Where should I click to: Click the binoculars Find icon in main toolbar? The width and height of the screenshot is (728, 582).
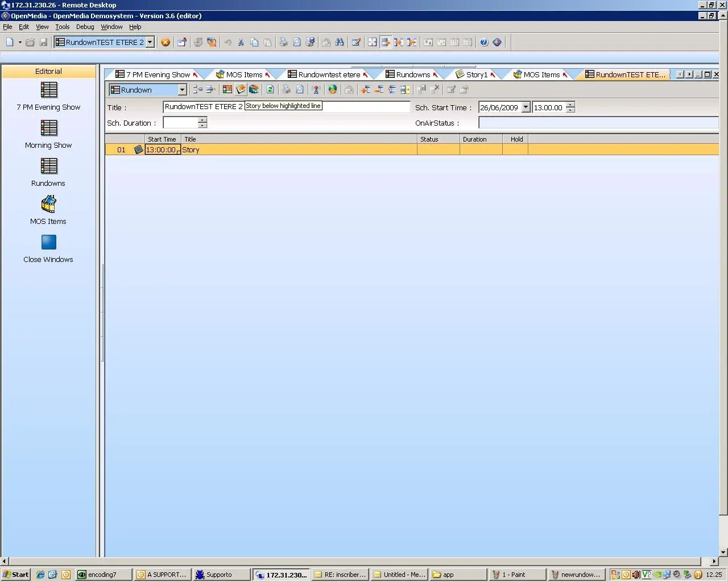point(340,42)
